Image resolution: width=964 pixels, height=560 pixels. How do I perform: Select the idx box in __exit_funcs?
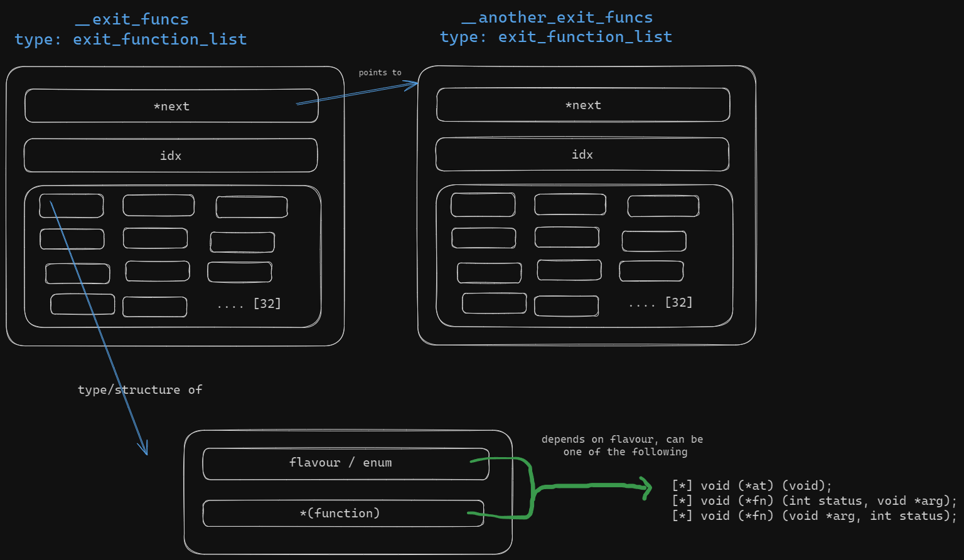[x=171, y=156]
